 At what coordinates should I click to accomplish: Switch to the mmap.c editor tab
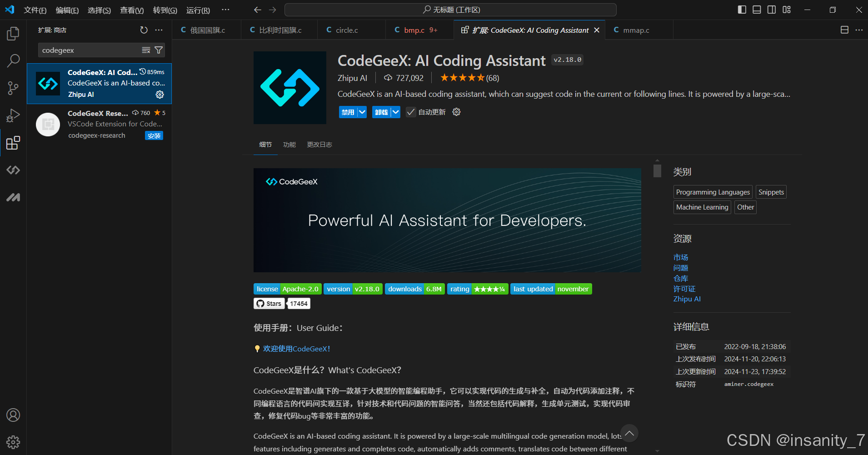click(x=636, y=30)
